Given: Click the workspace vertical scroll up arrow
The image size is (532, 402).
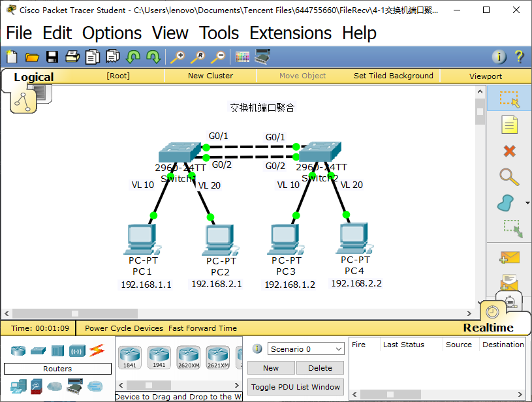Looking at the screenshot, I should point(480,91).
